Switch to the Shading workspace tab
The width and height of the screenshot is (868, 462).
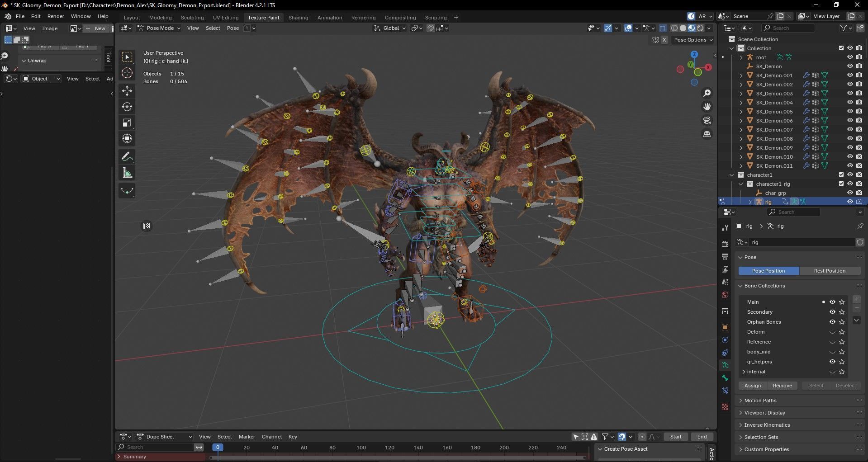299,18
